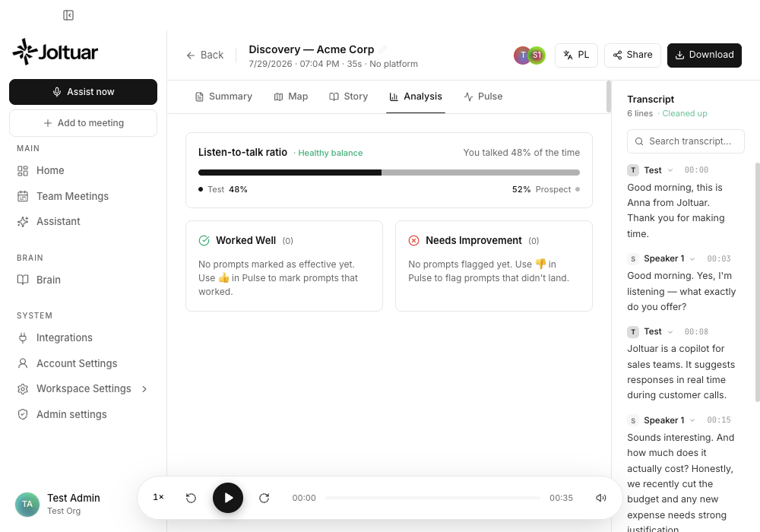Jump to transcript timestamp 00:03
The width and height of the screenshot is (760, 532).
pos(719,258)
